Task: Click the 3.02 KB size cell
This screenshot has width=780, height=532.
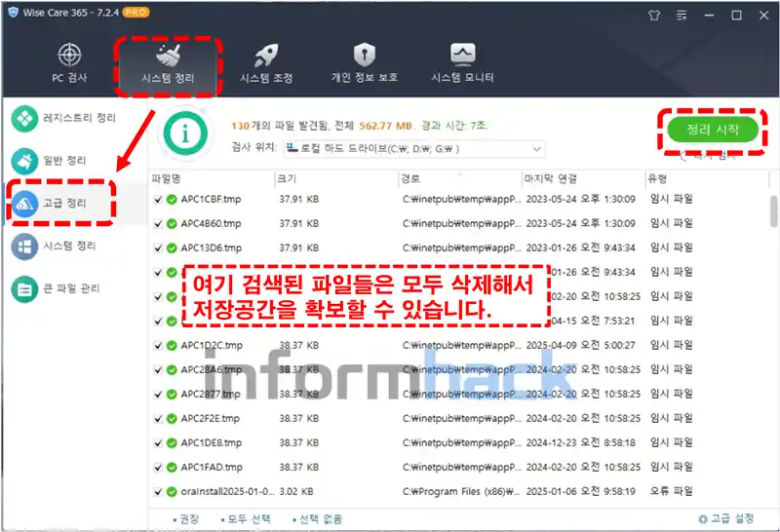Action: (x=296, y=492)
